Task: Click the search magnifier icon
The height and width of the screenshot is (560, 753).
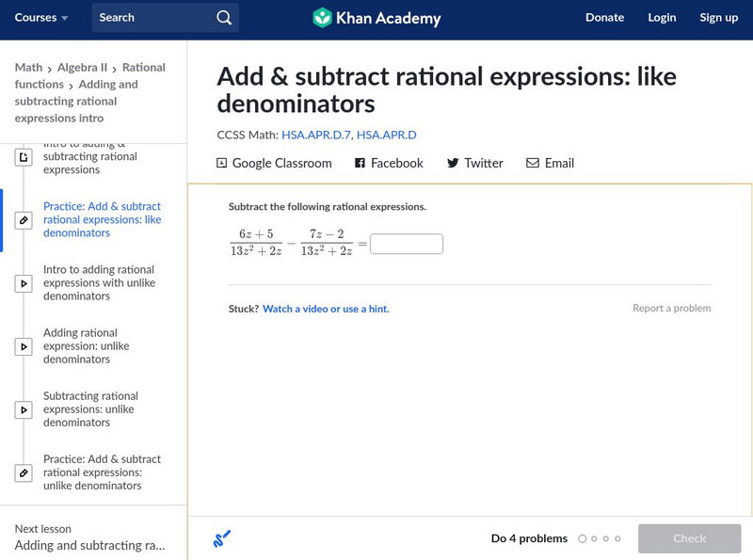Action: tap(223, 18)
